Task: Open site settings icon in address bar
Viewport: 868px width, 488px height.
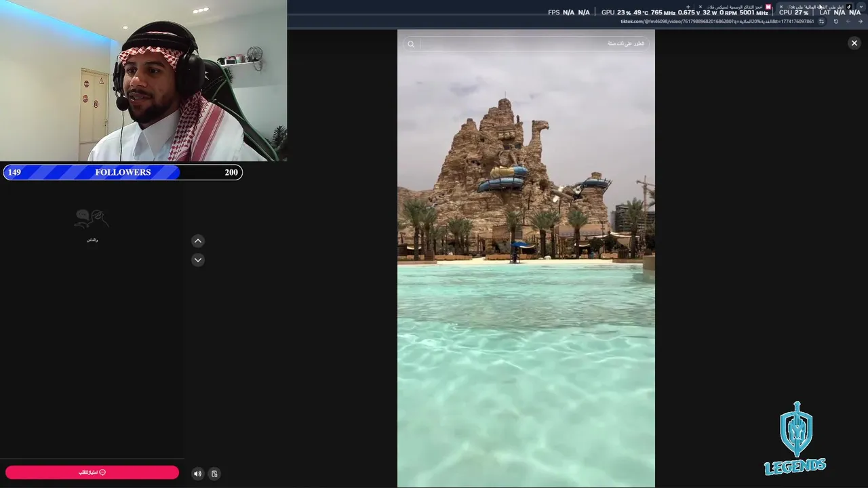Action: tap(821, 21)
